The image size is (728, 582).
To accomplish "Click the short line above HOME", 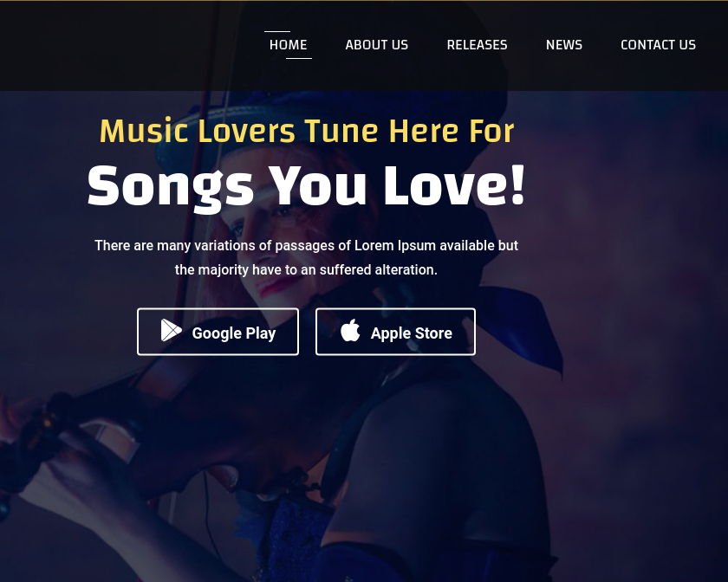I will point(277,31).
